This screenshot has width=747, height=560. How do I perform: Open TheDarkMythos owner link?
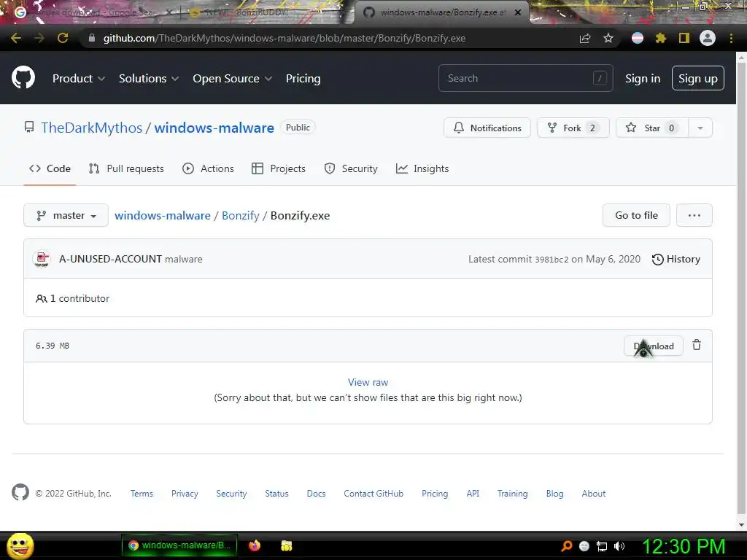pos(91,128)
